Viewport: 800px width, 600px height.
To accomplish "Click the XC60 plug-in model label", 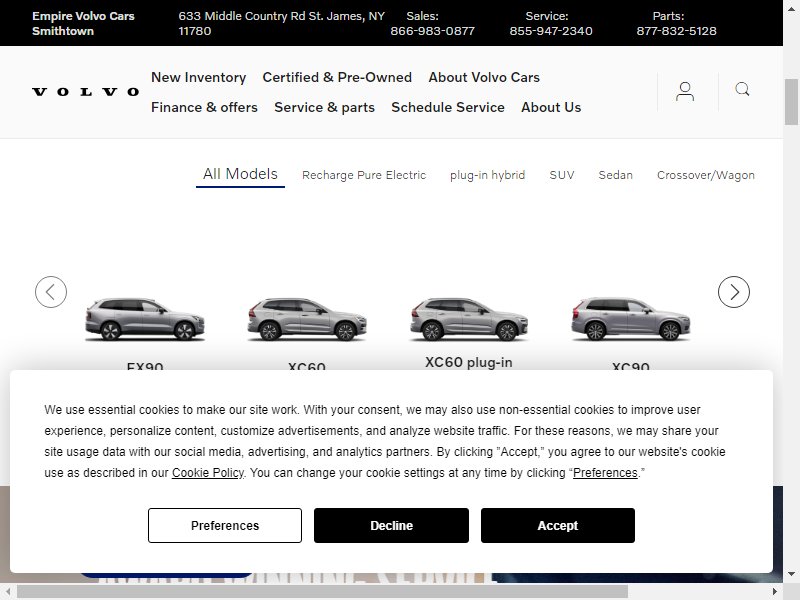I will coord(469,362).
